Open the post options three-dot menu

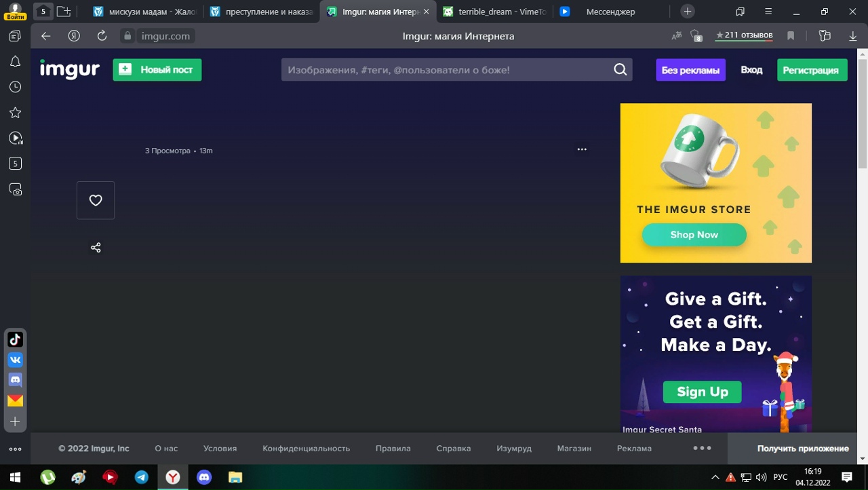[582, 149]
